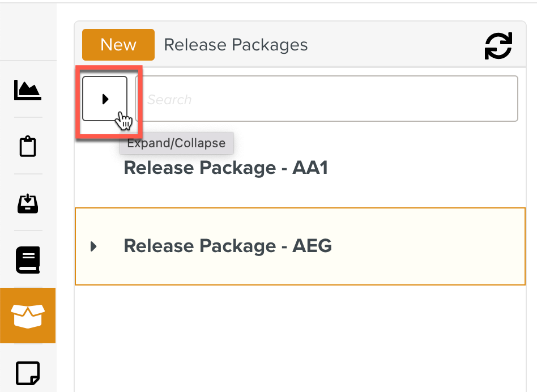Click the "Search" placeholder text
Screen dimensions: 537x392
click(169, 100)
